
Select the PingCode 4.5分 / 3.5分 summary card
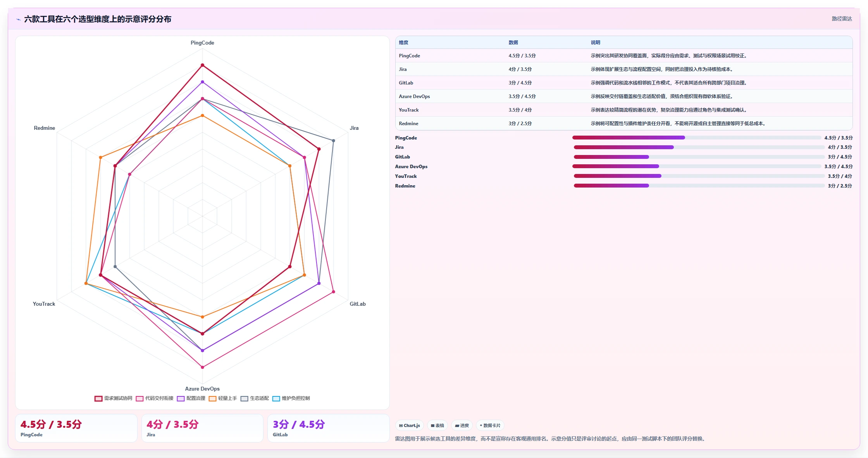click(76, 428)
